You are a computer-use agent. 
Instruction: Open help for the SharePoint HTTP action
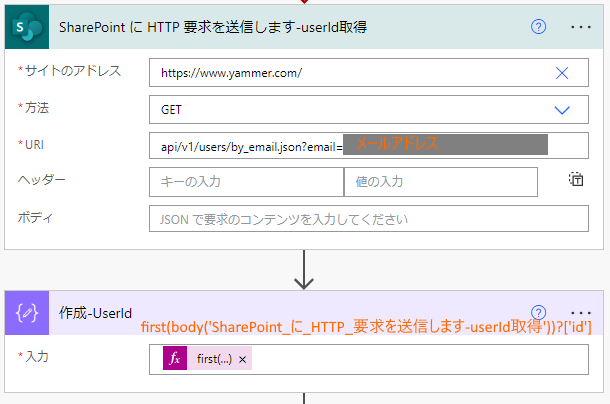point(538,27)
